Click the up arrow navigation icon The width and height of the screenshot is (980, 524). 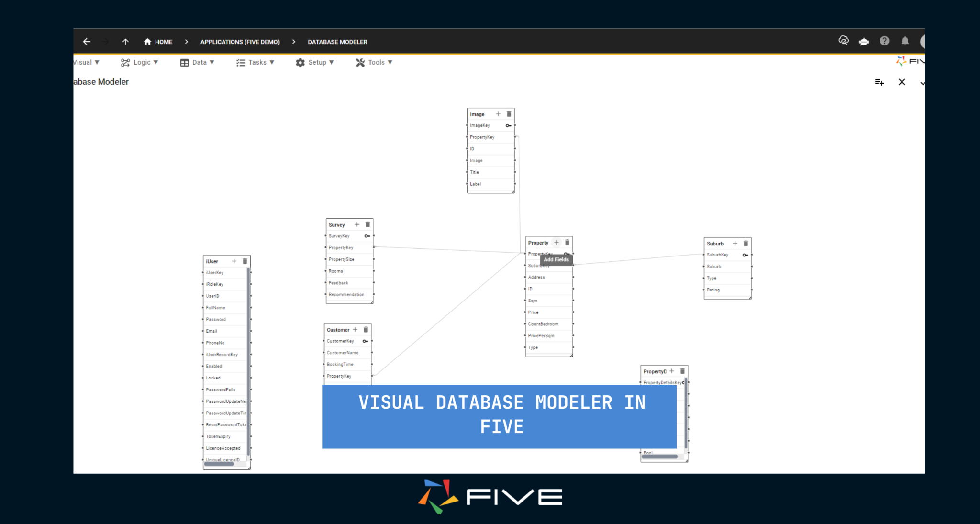click(x=125, y=42)
